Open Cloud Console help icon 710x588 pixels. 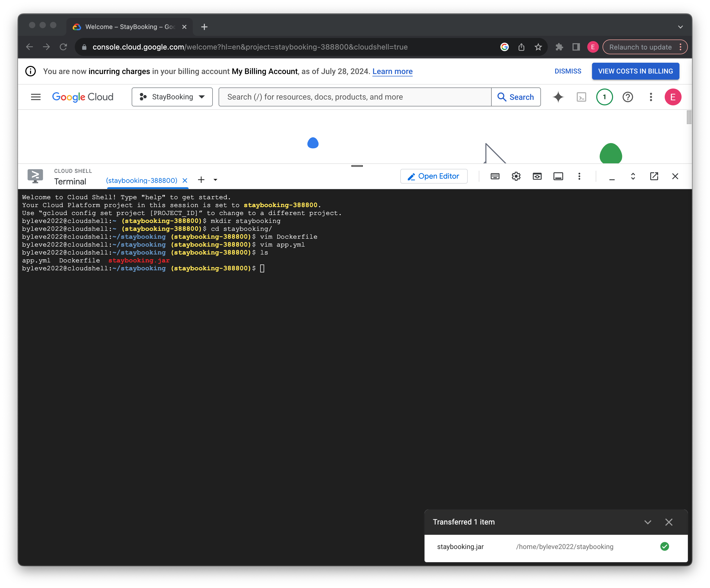628,97
